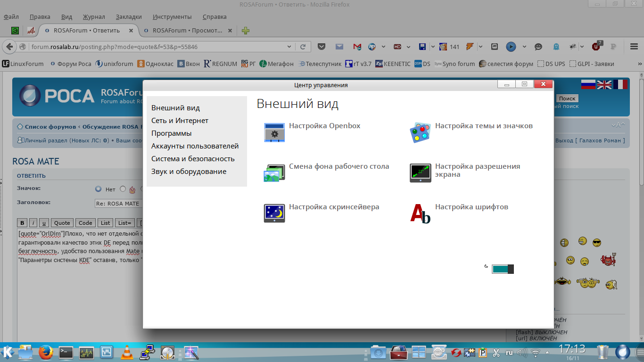Click the uBlock shield icon with badge 7
The image size is (644, 362).
pyautogui.click(x=596, y=46)
